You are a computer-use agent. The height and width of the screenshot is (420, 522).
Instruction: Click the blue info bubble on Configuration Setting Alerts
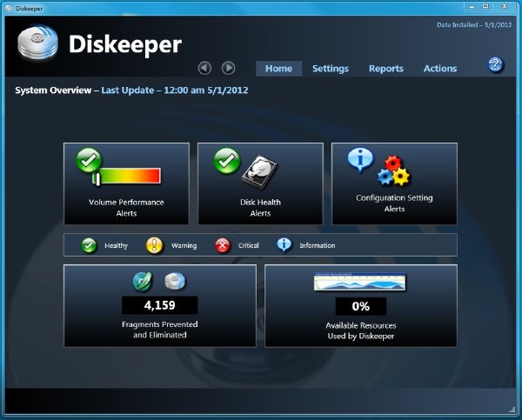point(360,160)
